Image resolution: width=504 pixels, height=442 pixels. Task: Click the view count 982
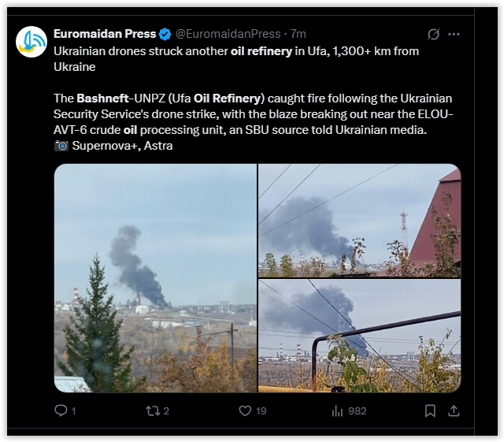(357, 411)
